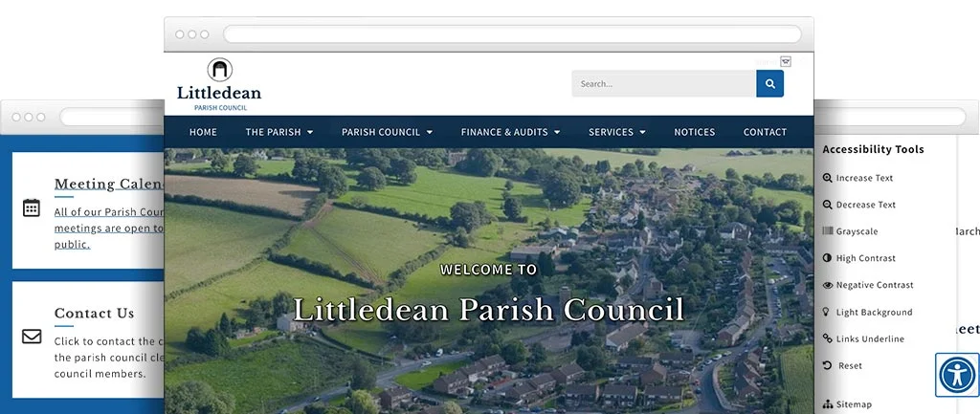
Task: Expand the Parish Council dropdown
Action: 387,132
